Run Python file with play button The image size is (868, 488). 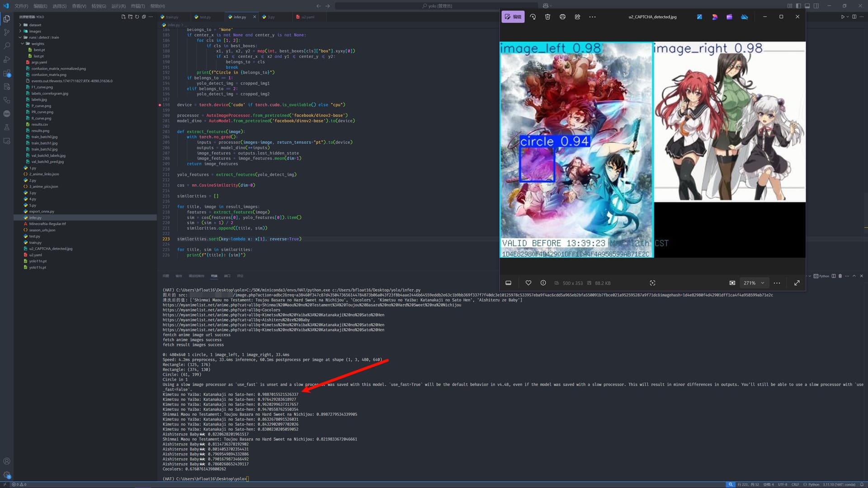click(x=843, y=17)
